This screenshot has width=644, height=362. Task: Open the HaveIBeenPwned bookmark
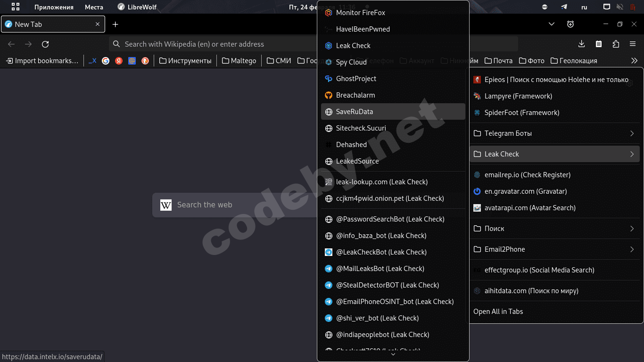[x=393, y=29]
